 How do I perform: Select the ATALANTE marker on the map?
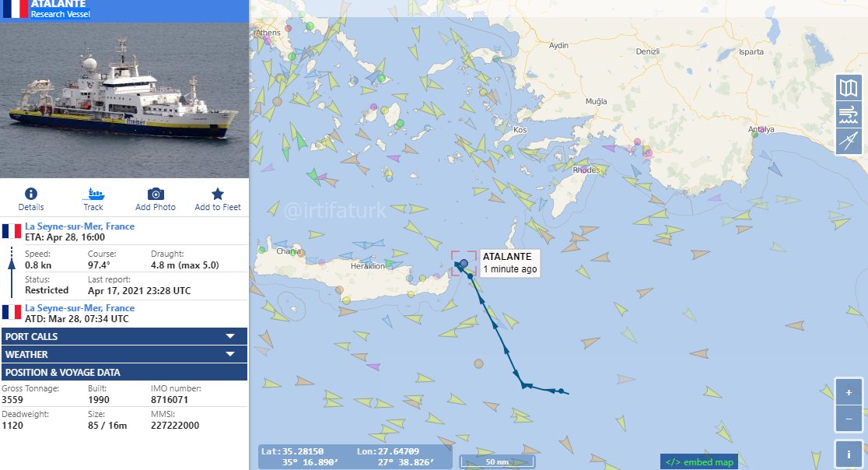pos(464,263)
